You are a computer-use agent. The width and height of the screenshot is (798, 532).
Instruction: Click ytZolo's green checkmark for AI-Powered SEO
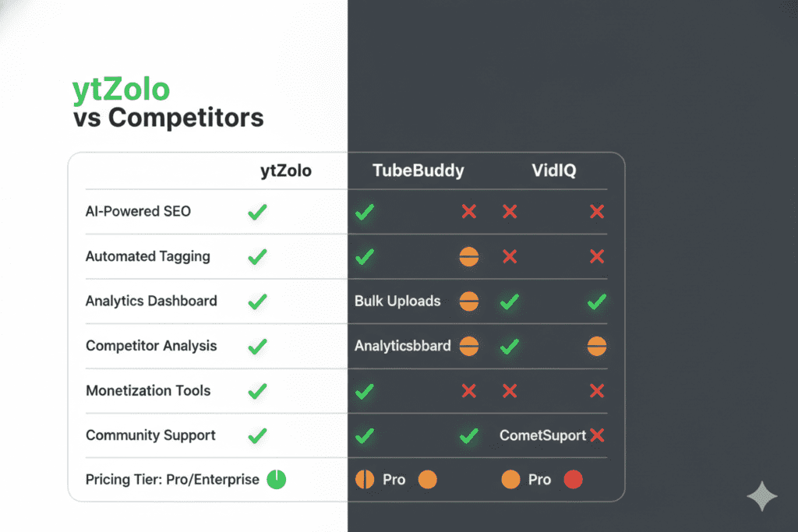click(257, 211)
